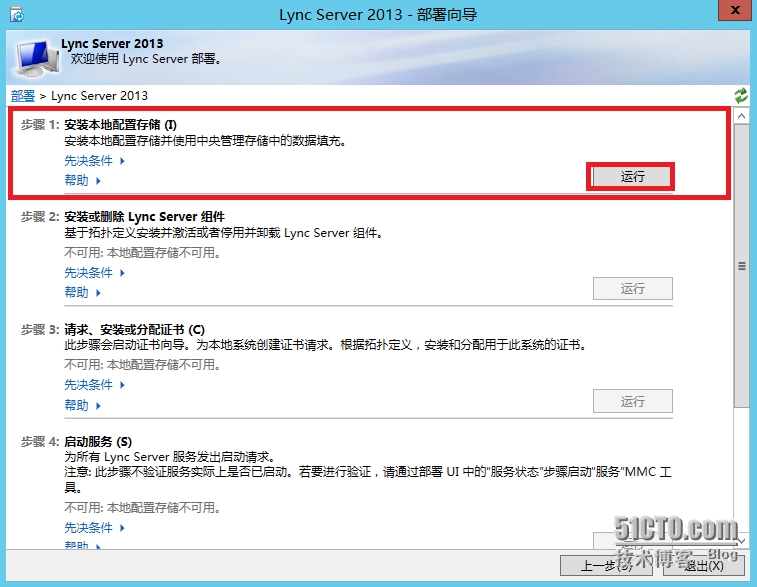Expand 先决条件 under step 4 启动服务
This screenshot has height=587, width=757.
pyautogui.click(x=95, y=528)
